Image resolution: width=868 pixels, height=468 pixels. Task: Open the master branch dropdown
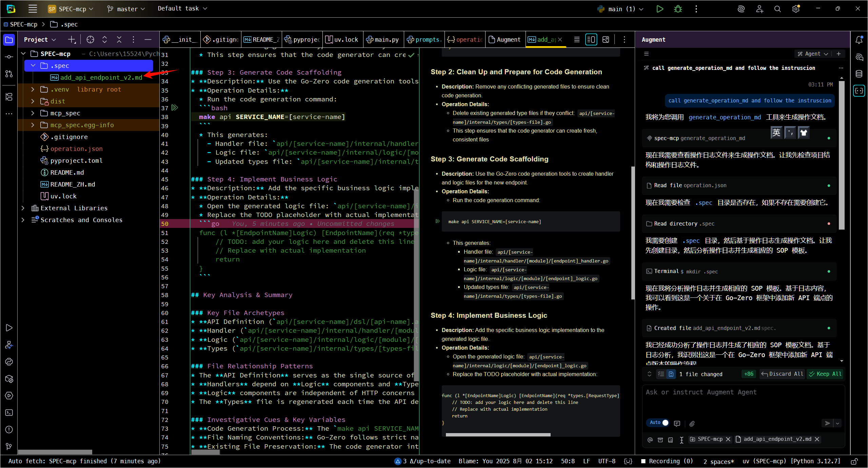point(126,9)
